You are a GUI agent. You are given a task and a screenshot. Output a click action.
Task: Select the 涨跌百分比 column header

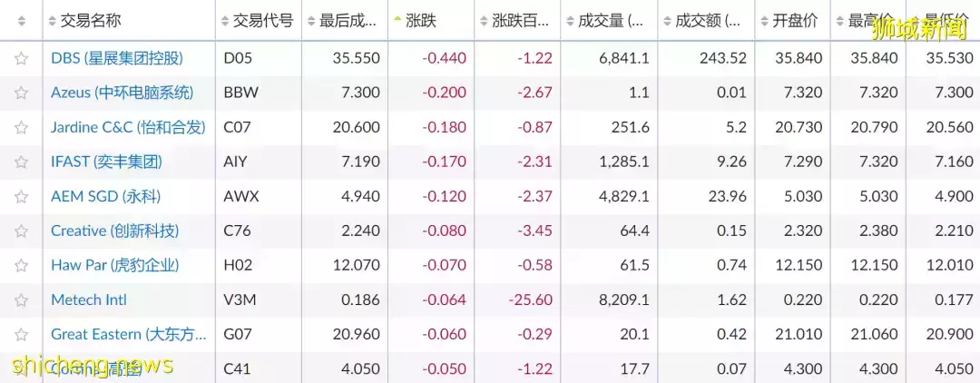point(517,21)
